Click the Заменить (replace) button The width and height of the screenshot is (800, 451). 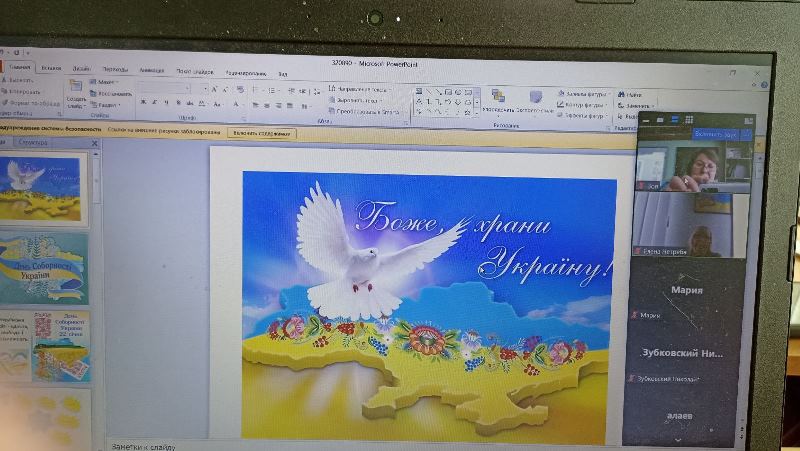coord(636,106)
